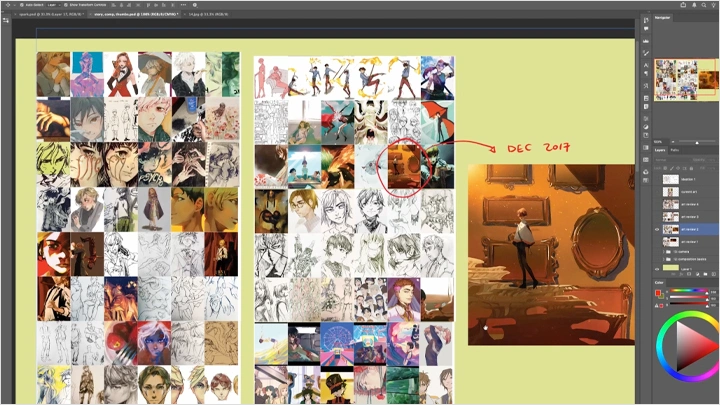Click the fx layer style icon
Screen dimensions: 720x405
point(681,274)
